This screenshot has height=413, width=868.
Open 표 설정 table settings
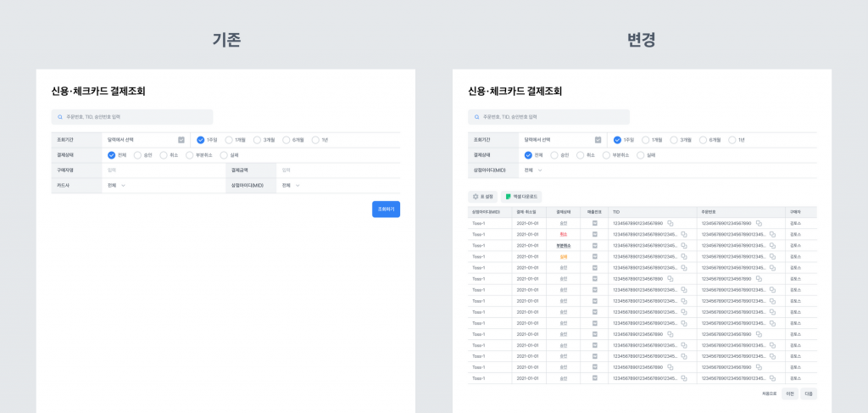[x=482, y=197]
